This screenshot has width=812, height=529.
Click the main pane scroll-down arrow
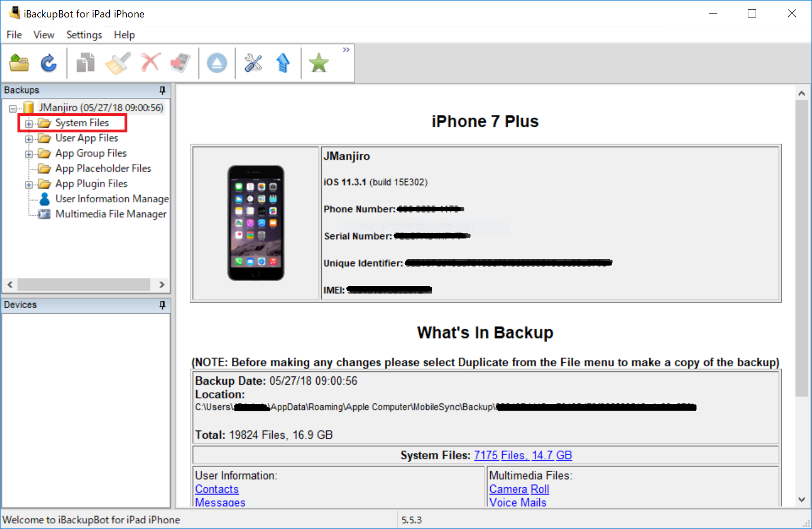801,500
